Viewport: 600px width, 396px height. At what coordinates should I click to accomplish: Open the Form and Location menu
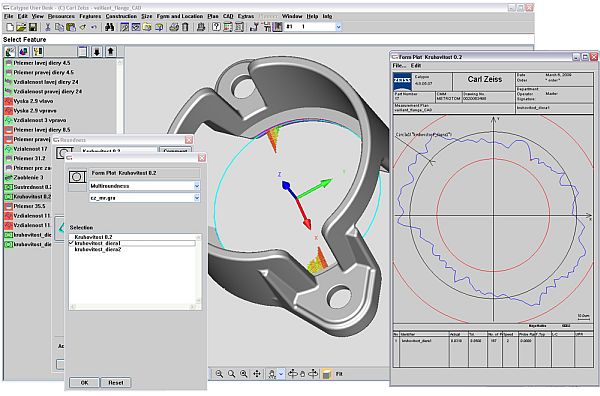179,16
